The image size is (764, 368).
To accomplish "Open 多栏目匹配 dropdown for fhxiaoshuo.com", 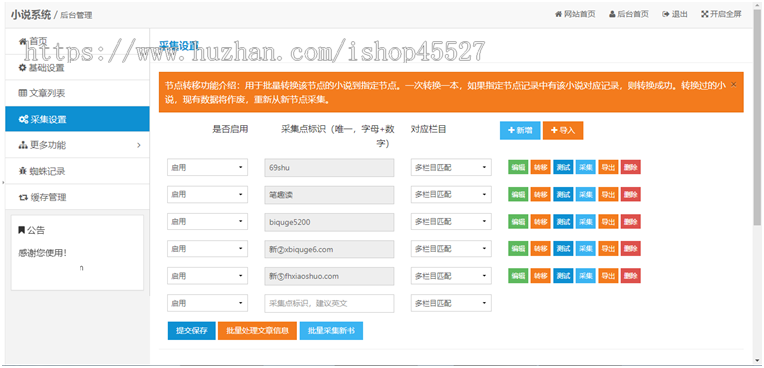I will pos(451,276).
